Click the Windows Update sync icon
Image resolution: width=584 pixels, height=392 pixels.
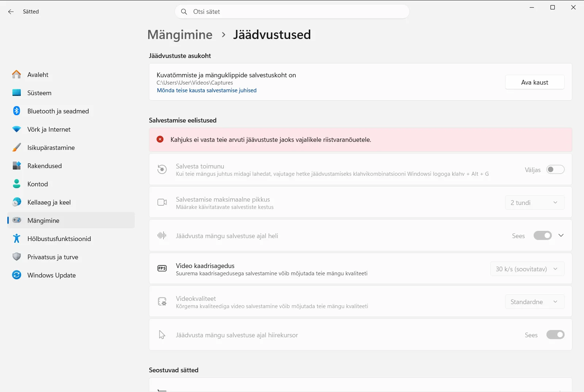[16, 275]
